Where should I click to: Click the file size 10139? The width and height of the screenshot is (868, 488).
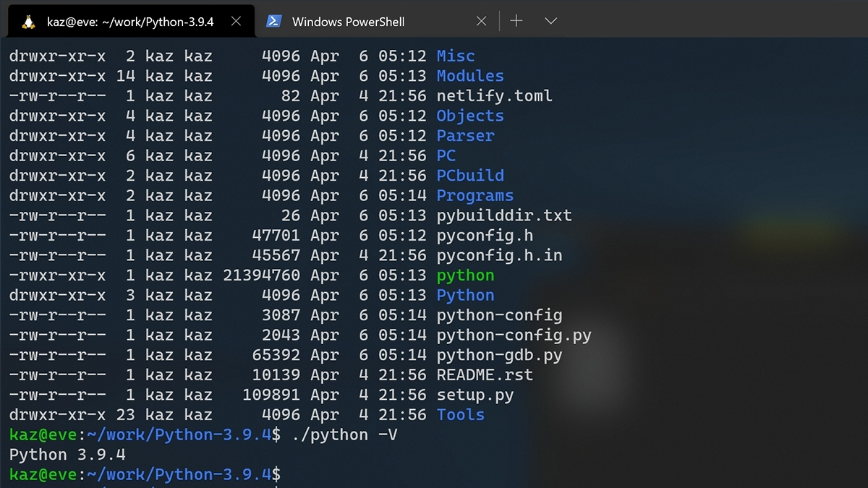click(276, 374)
